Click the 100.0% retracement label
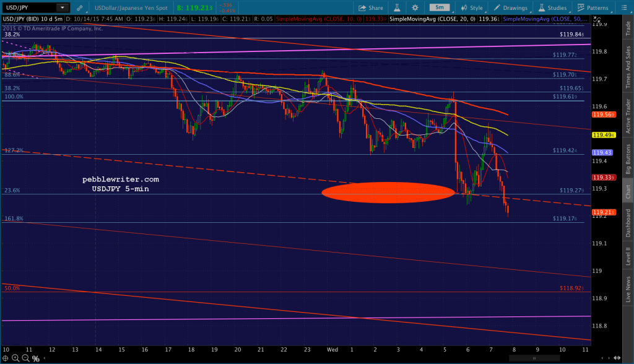Image resolution: width=634 pixels, height=364 pixels. (x=14, y=97)
